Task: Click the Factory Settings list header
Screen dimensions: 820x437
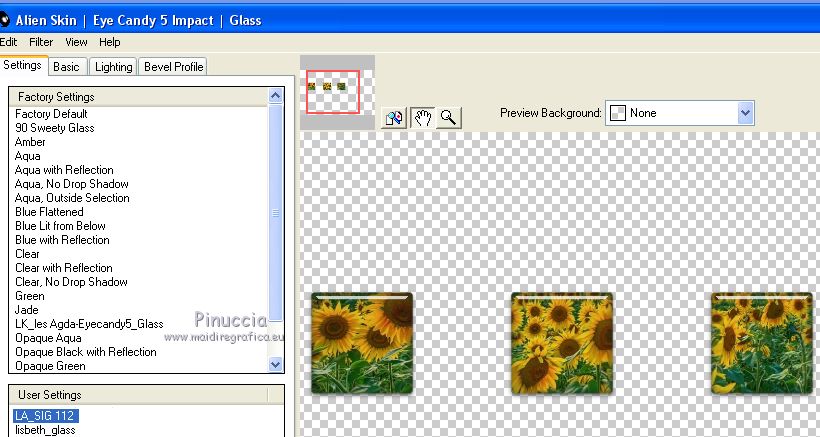Action: coord(139,97)
